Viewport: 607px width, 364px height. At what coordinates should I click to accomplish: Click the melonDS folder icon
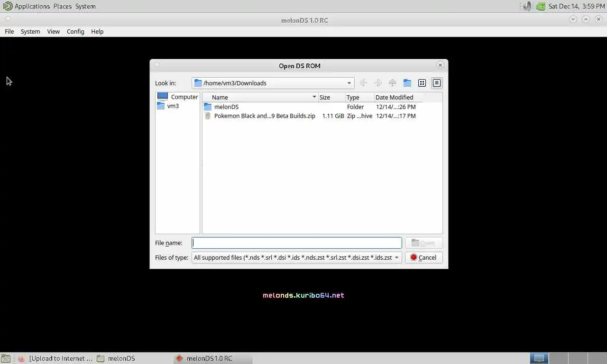(208, 107)
